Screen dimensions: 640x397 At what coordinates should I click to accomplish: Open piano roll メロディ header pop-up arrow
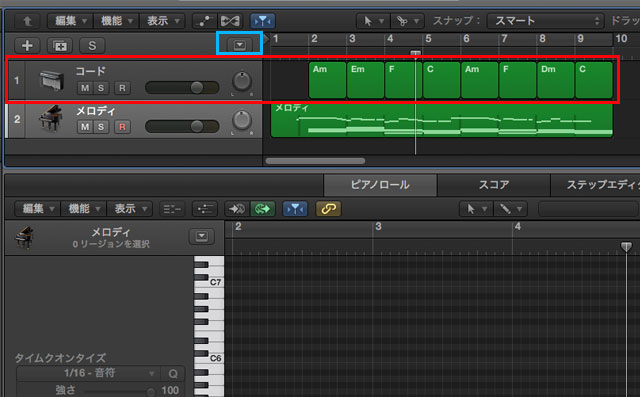[x=202, y=236]
